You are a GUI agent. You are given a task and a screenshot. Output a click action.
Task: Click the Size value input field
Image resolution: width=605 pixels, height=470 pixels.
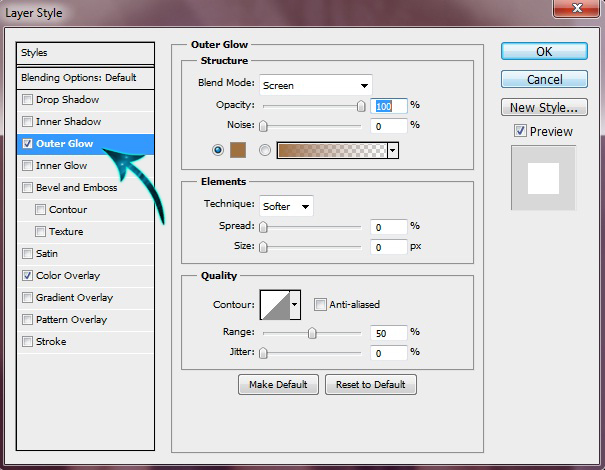coord(389,247)
